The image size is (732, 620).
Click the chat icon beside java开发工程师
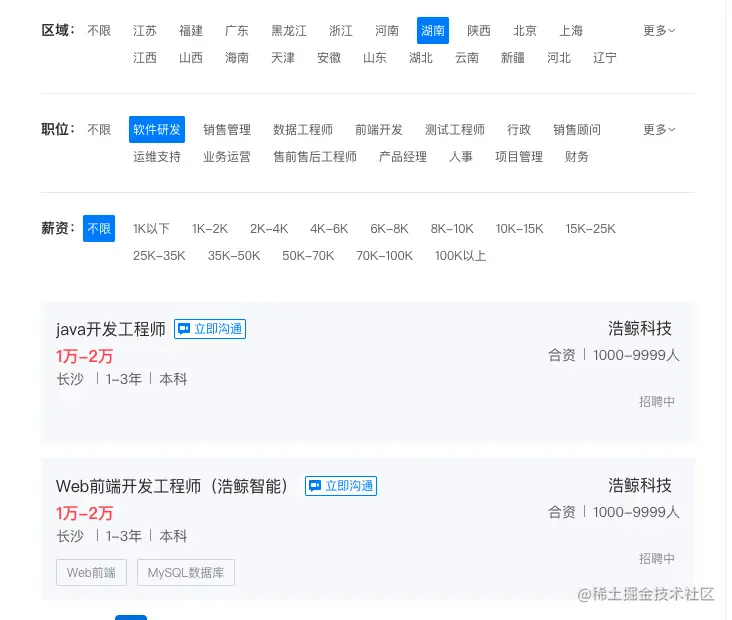point(184,329)
